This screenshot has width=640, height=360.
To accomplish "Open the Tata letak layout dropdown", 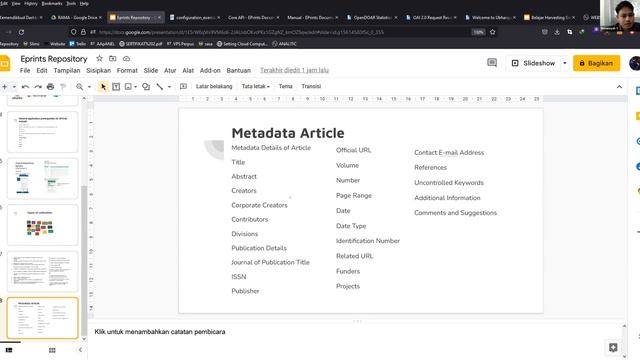I will point(256,87).
